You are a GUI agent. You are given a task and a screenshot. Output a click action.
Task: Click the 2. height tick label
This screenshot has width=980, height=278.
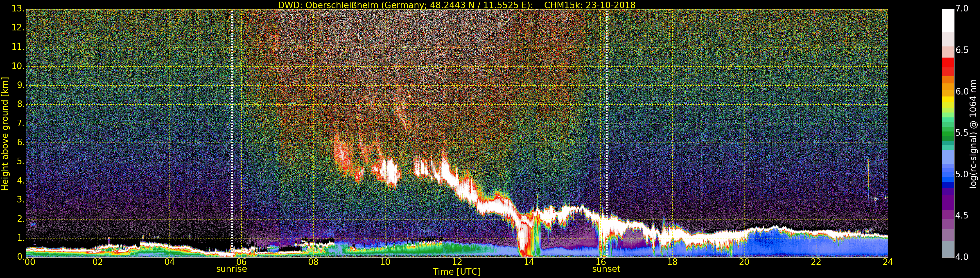pos(21,219)
